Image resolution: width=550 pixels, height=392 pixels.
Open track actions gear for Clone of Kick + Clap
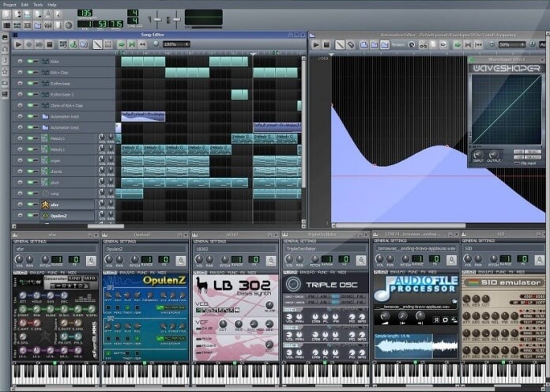[20, 105]
